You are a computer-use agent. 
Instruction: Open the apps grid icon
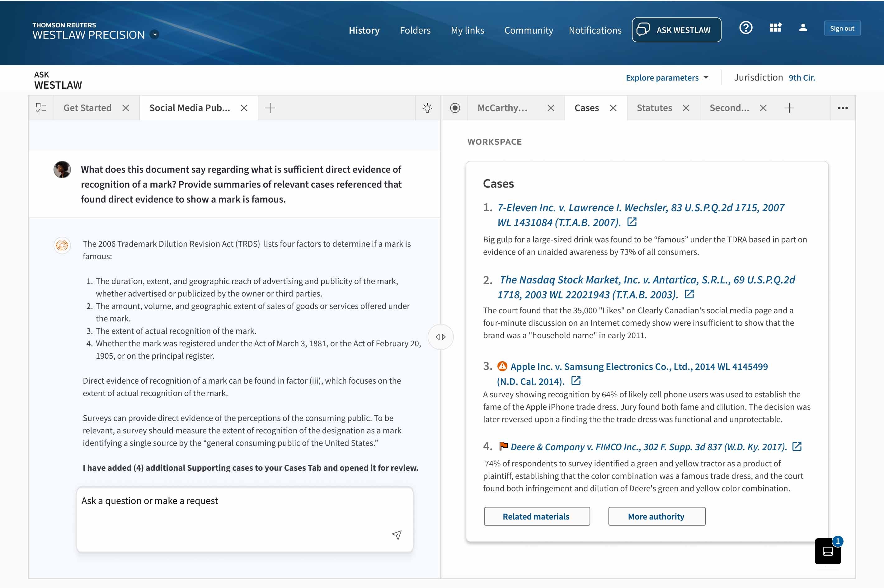(x=775, y=28)
